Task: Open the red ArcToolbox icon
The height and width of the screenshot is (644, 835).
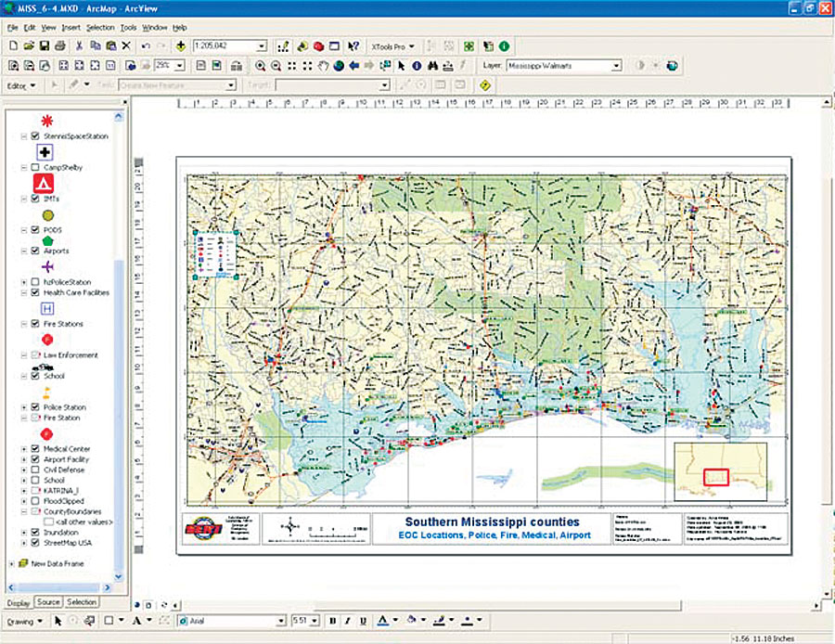Action: tap(318, 47)
